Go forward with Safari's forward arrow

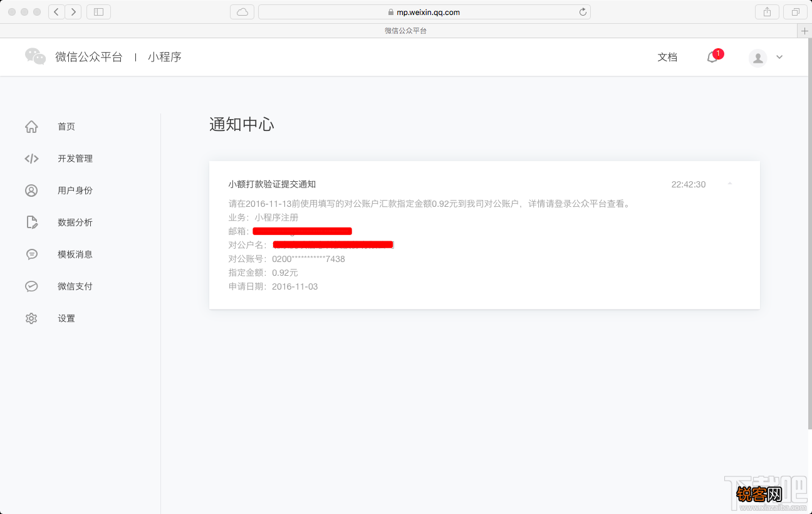click(73, 12)
